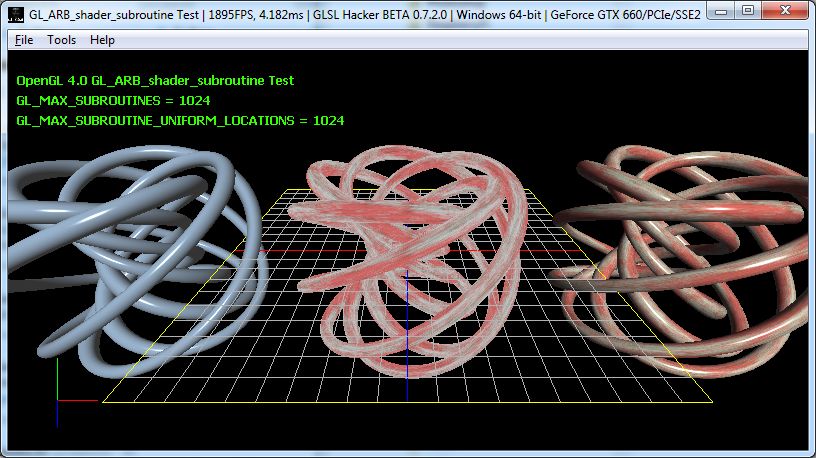Click the pink noisy center torus knot

tap(409, 260)
